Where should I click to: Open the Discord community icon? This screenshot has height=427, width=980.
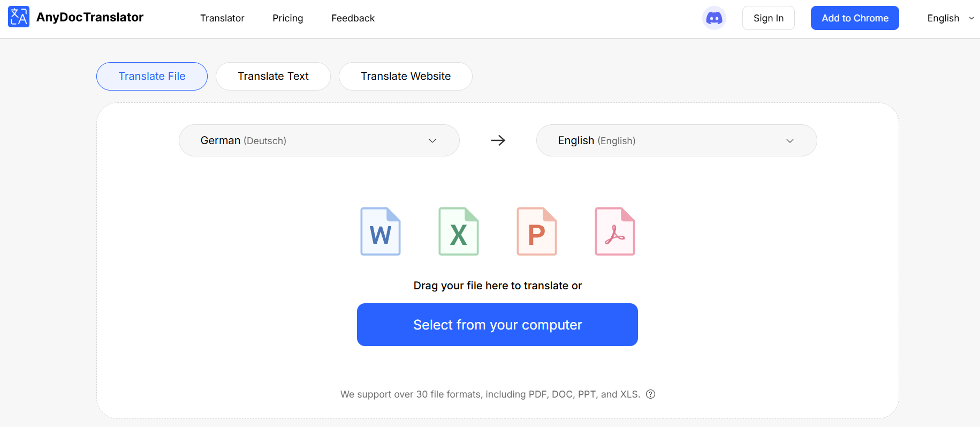point(714,18)
